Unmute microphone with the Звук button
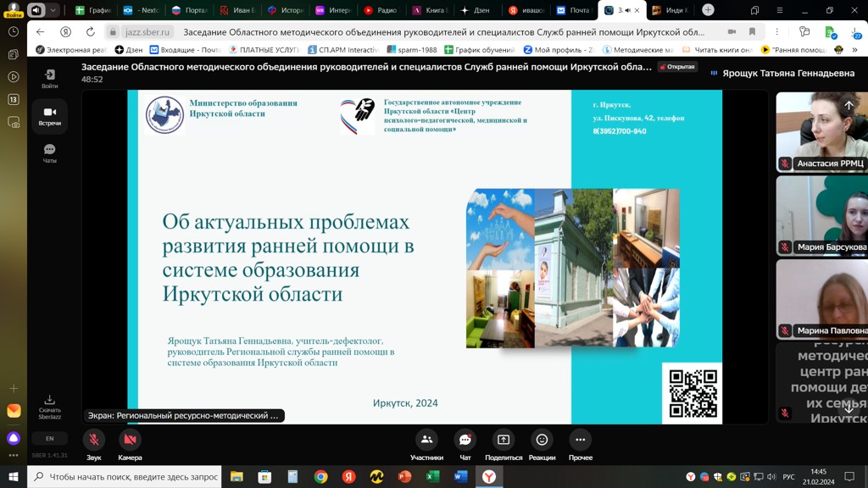 (94, 440)
